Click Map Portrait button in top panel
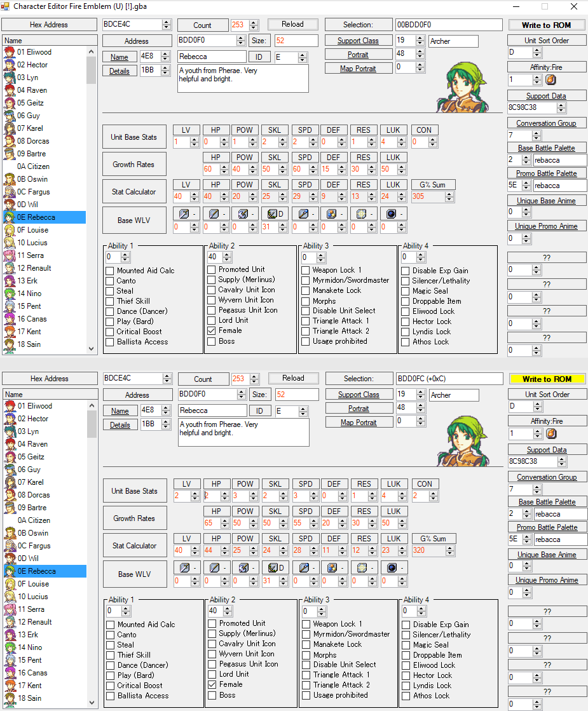 click(x=358, y=69)
